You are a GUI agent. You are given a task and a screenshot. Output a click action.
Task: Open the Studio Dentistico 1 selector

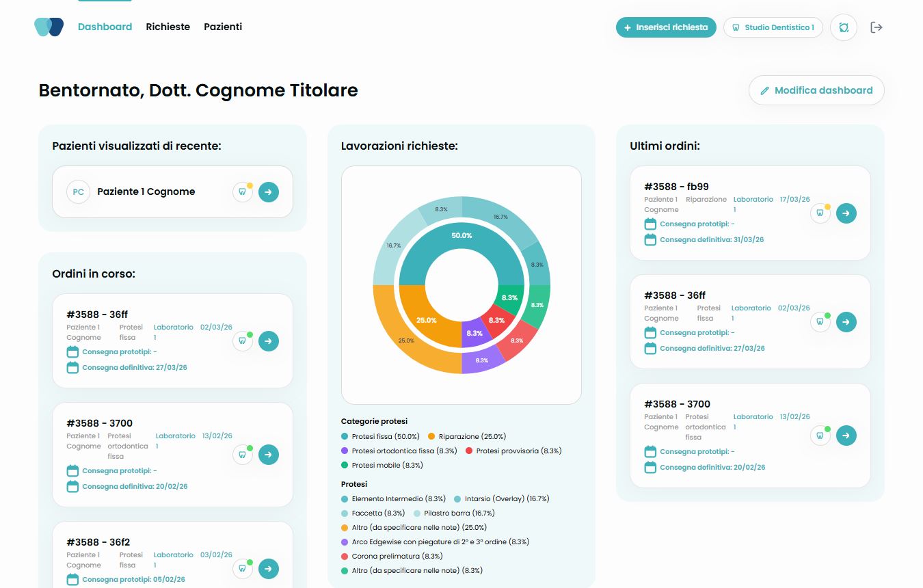773,27
